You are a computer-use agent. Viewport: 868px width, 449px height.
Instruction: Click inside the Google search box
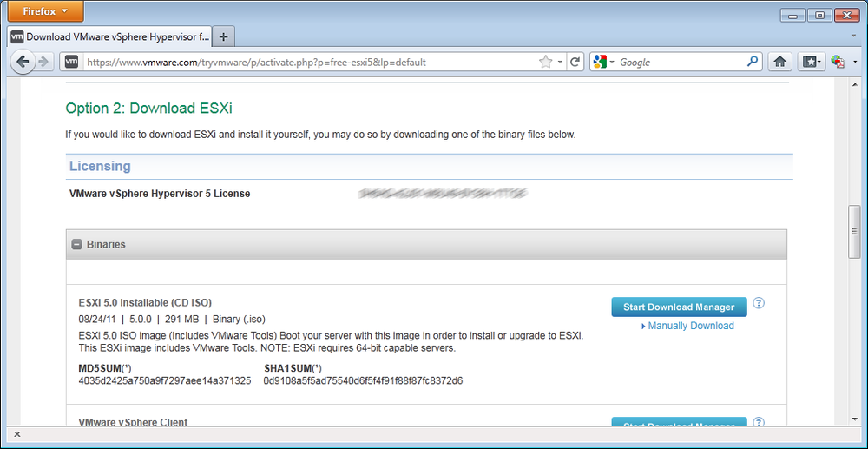pos(681,62)
